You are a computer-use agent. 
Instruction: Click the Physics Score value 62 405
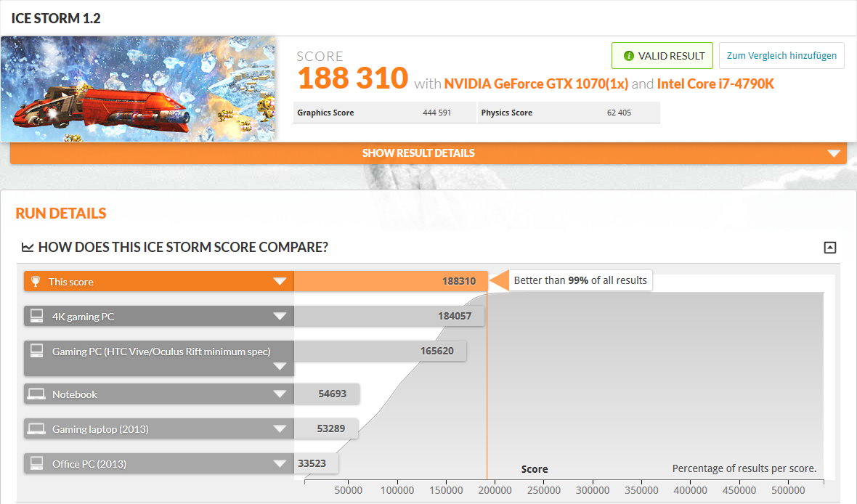pyautogui.click(x=619, y=113)
